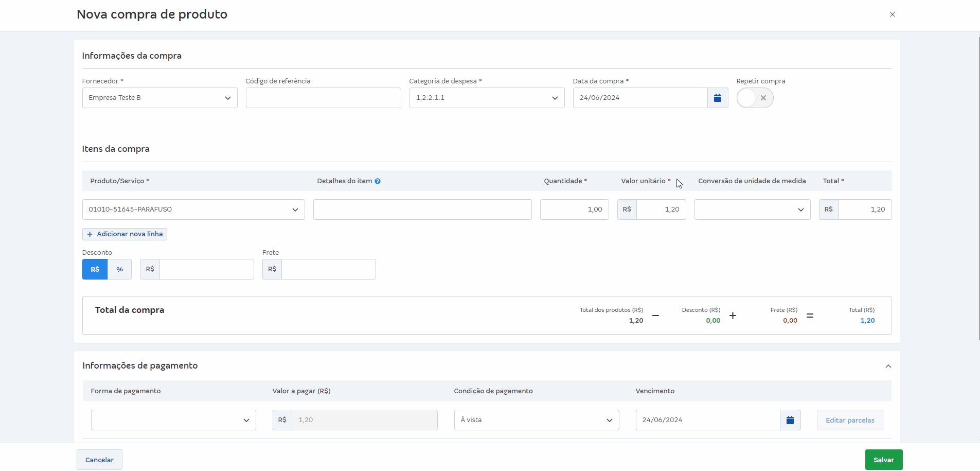The height and width of the screenshot is (471, 980).
Task: Click the item Total input field
Action: [865, 210]
